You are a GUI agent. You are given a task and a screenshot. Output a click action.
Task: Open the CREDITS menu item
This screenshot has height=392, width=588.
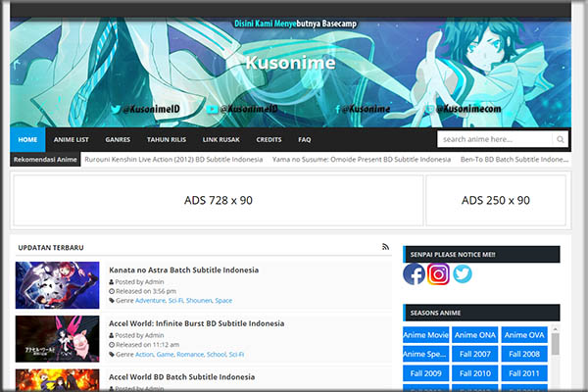pos(269,139)
